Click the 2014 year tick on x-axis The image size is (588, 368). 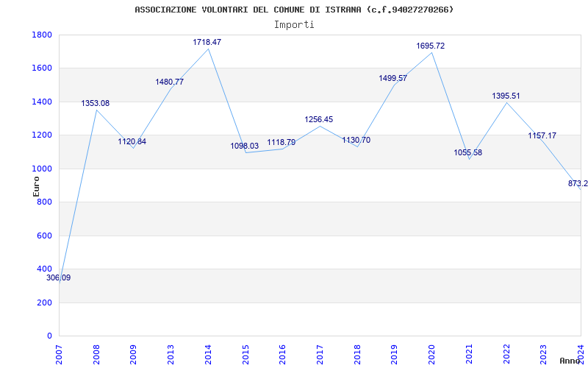click(208, 353)
